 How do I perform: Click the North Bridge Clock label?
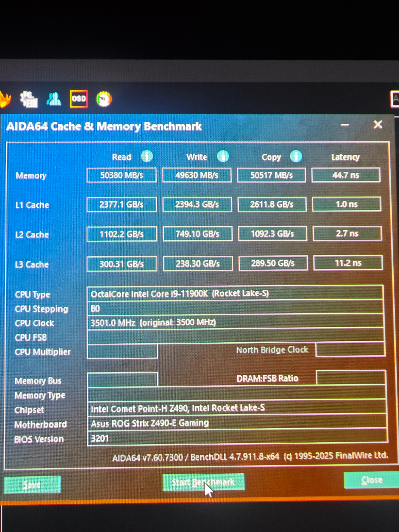pyautogui.click(x=272, y=350)
